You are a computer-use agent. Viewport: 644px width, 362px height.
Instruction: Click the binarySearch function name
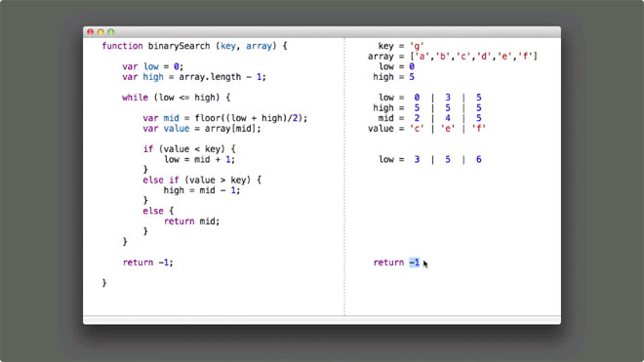pos(180,46)
